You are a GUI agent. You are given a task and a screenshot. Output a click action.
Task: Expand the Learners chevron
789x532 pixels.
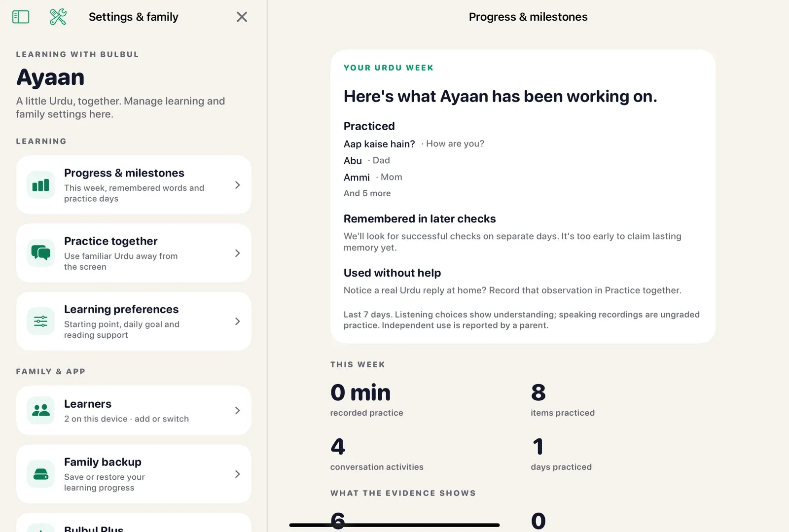click(237, 410)
